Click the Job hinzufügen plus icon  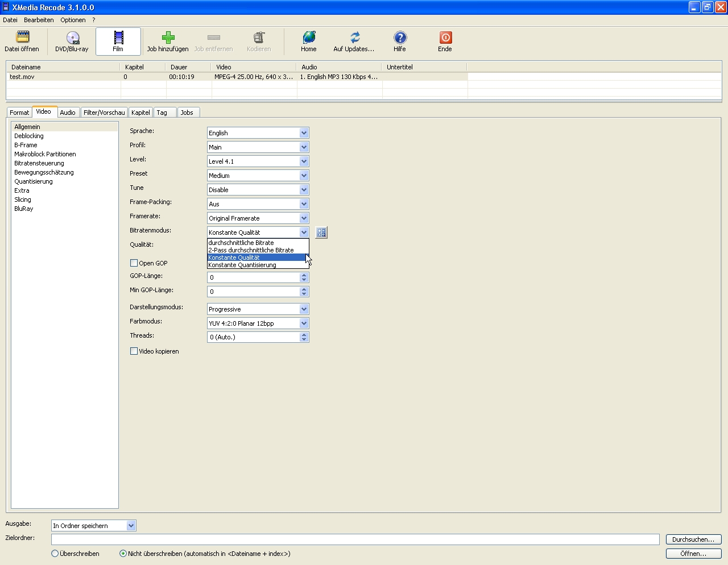(168, 38)
